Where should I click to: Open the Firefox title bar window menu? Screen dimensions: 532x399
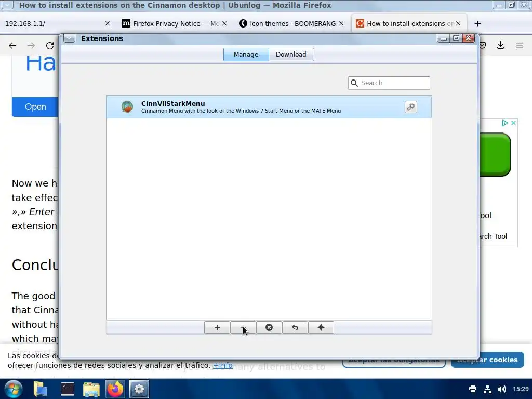tap(7, 5)
